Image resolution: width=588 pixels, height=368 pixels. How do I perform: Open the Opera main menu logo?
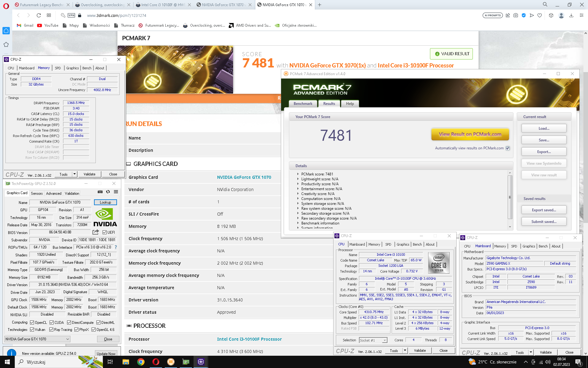point(6,6)
